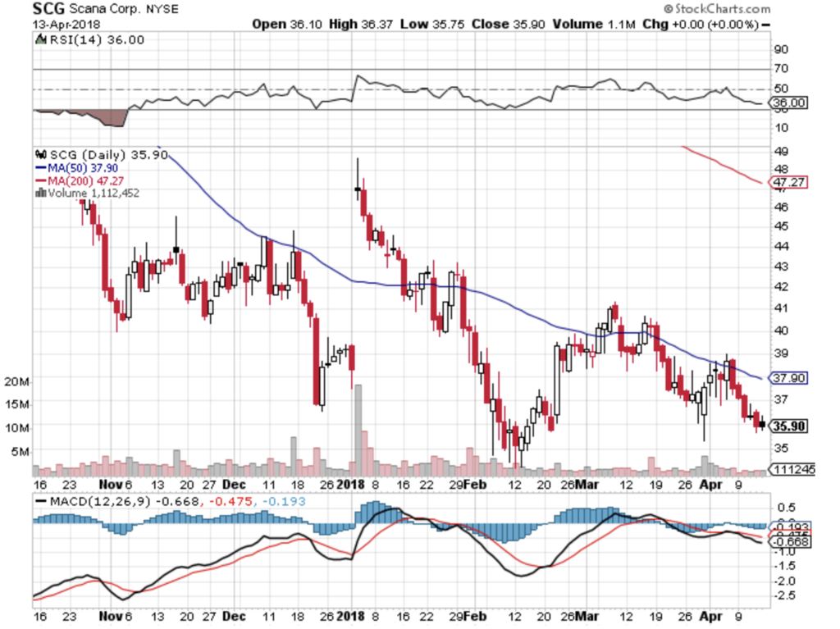The height and width of the screenshot is (629, 840).
Task: Click the 13-Apr-2018 date label
Action: click(x=66, y=25)
